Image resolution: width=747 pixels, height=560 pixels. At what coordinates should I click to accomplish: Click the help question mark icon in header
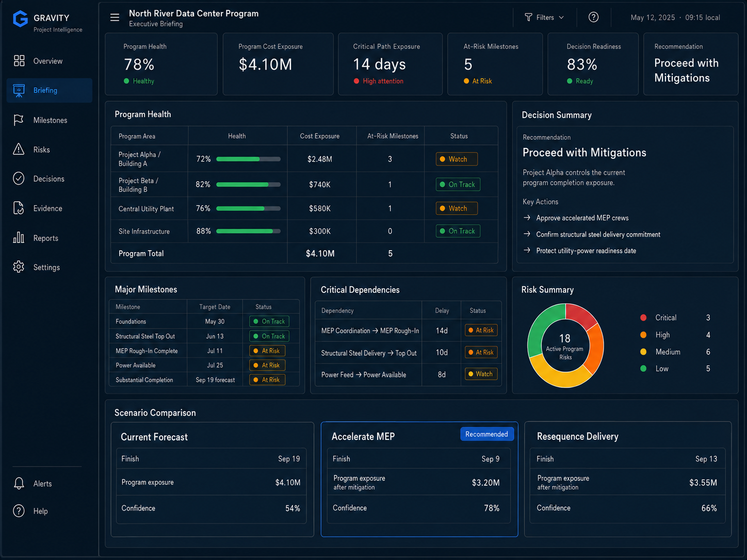594,18
